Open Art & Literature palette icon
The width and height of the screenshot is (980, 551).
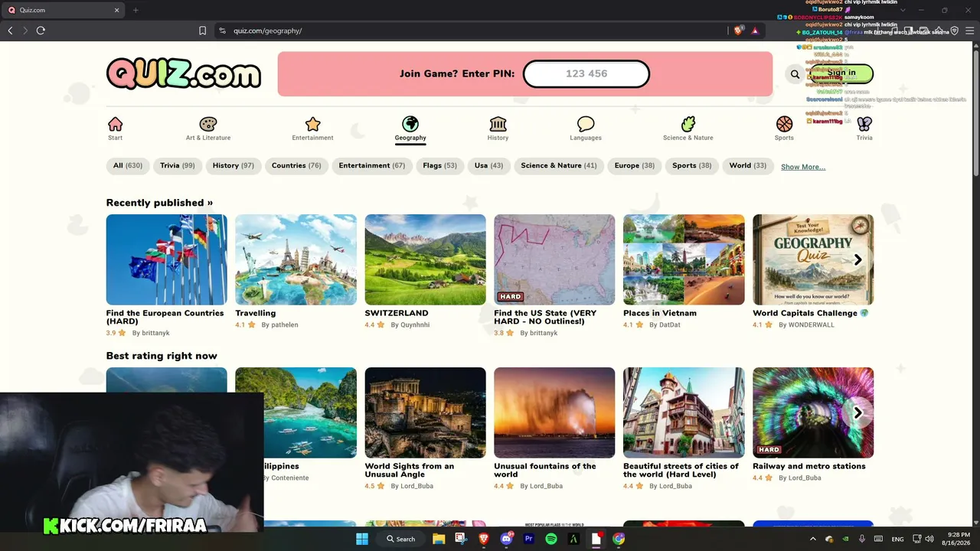tap(208, 124)
